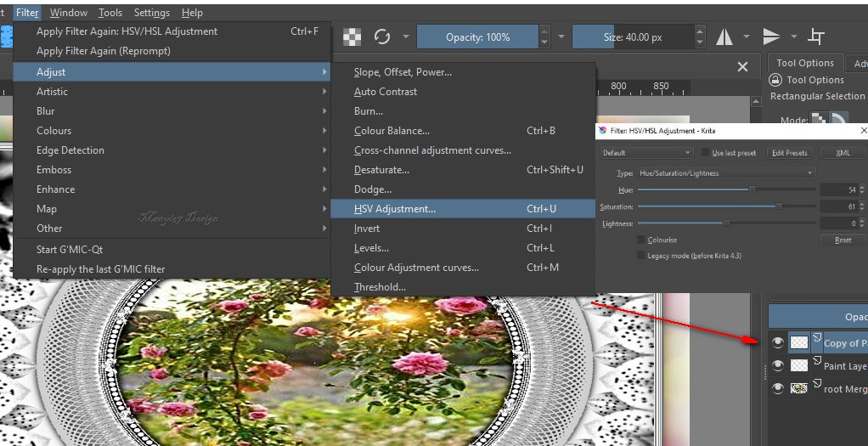
Task: Click the Hue value field showing 54
Action: coord(839,190)
